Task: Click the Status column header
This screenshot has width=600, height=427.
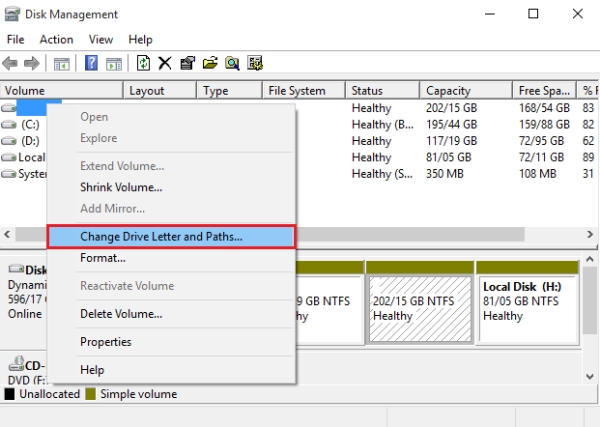Action: [x=367, y=91]
